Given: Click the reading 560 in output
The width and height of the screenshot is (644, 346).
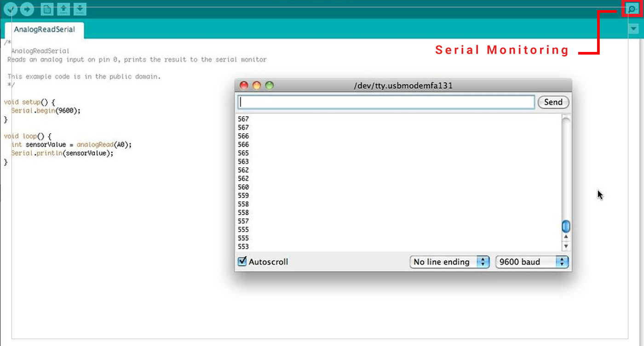Looking at the screenshot, I should coord(243,187).
